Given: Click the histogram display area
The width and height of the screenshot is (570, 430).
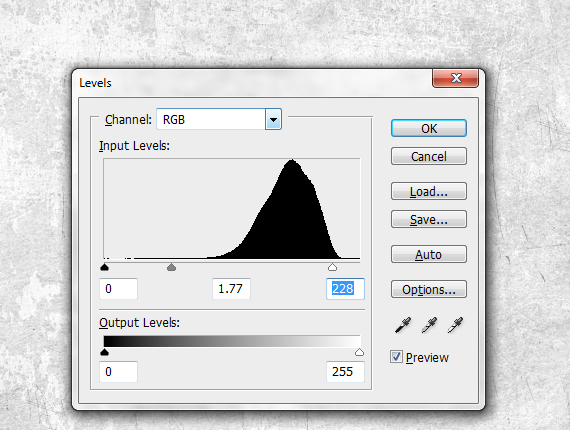Looking at the screenshot, I should click(232, 209).
